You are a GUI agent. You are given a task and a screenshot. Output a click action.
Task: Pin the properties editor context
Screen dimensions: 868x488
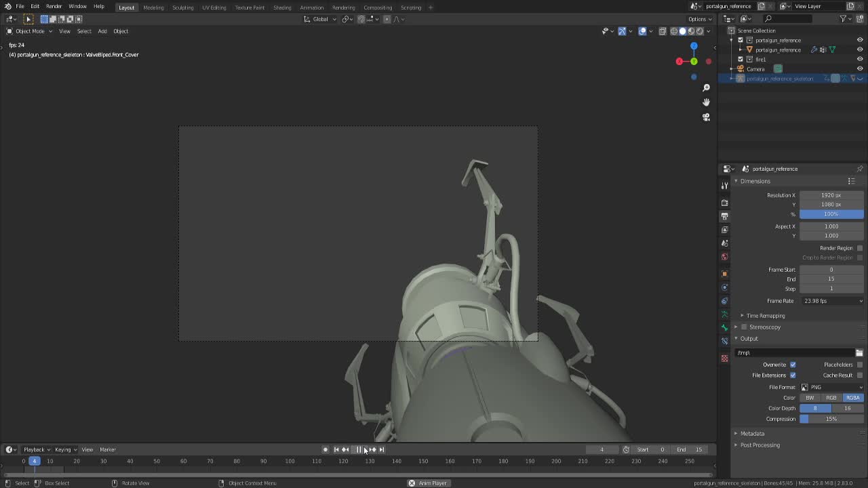coord(860,169)
